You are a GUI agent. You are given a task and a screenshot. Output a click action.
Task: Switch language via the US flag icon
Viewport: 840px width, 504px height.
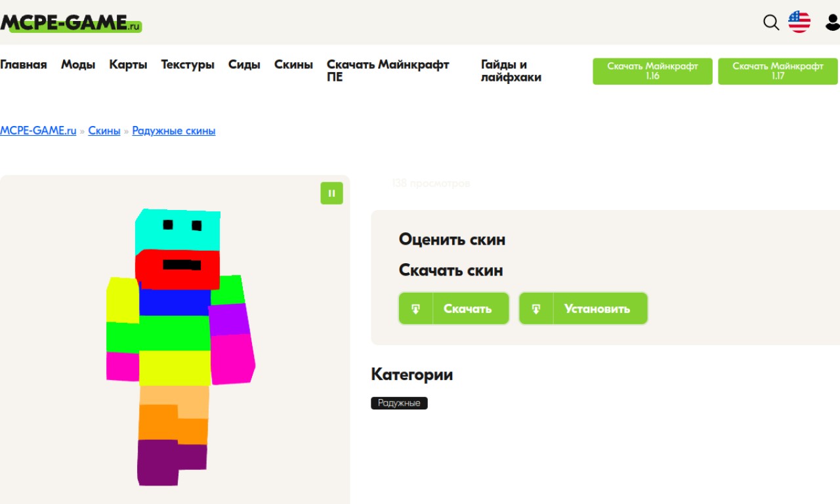point(799,22)
